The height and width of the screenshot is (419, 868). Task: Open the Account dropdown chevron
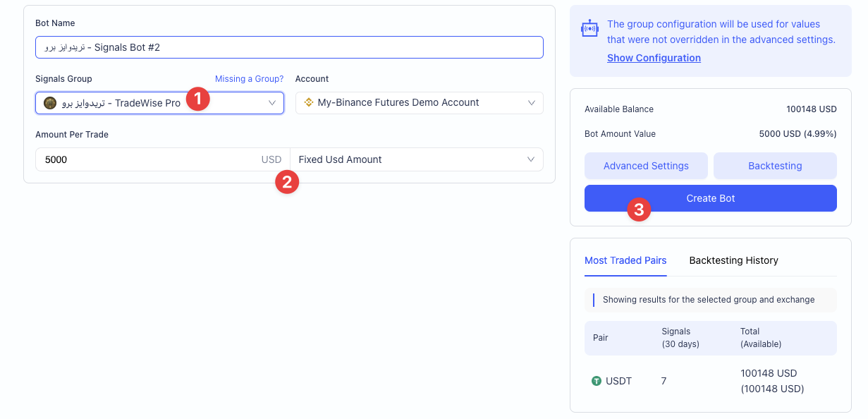tap(532, 103)
